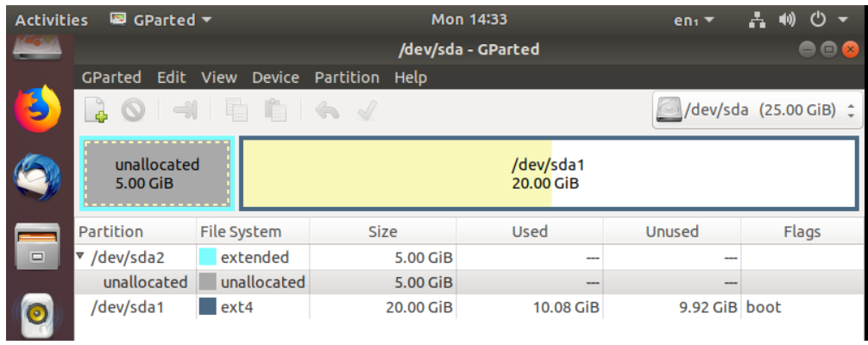Click the Partition column header

click(x=135, y=231)
